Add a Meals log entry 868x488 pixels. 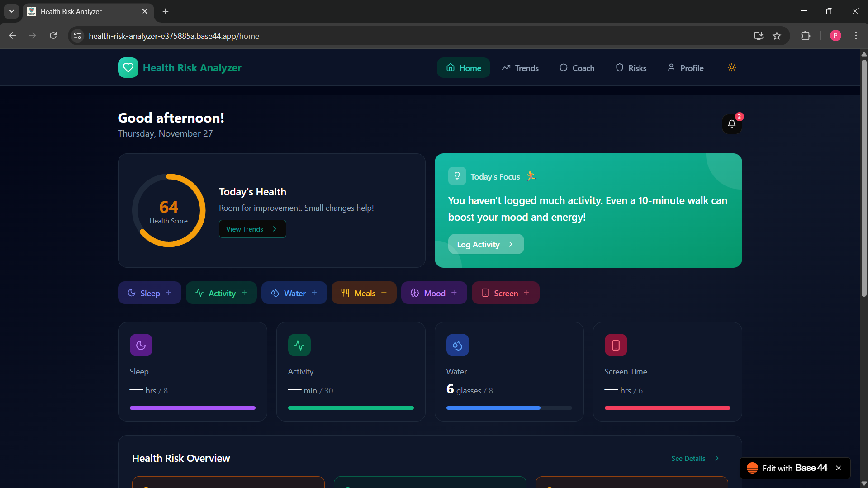[364, 293]
